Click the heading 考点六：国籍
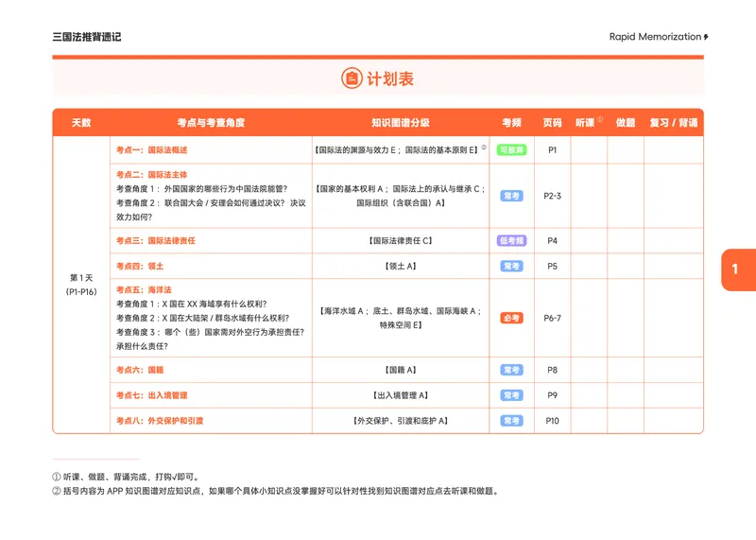The height and width of the screenshot is (540, 756). tap(139, 370)
